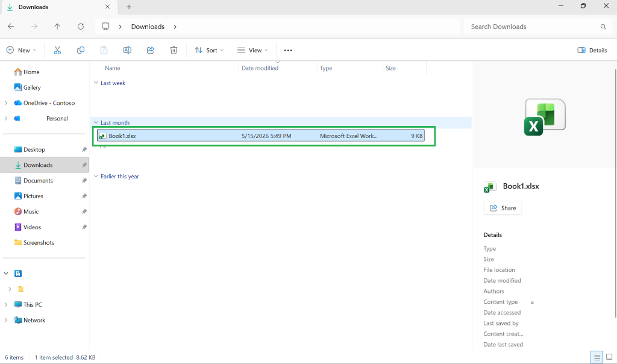Click the search magnifier icon
Screen dimensions: 617x364
pos(603,27)
